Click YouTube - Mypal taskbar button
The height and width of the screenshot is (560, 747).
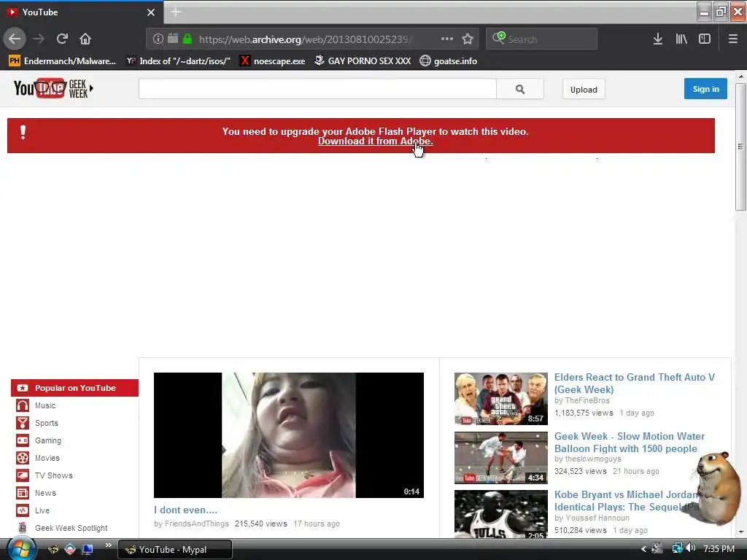tap(174, 550)
